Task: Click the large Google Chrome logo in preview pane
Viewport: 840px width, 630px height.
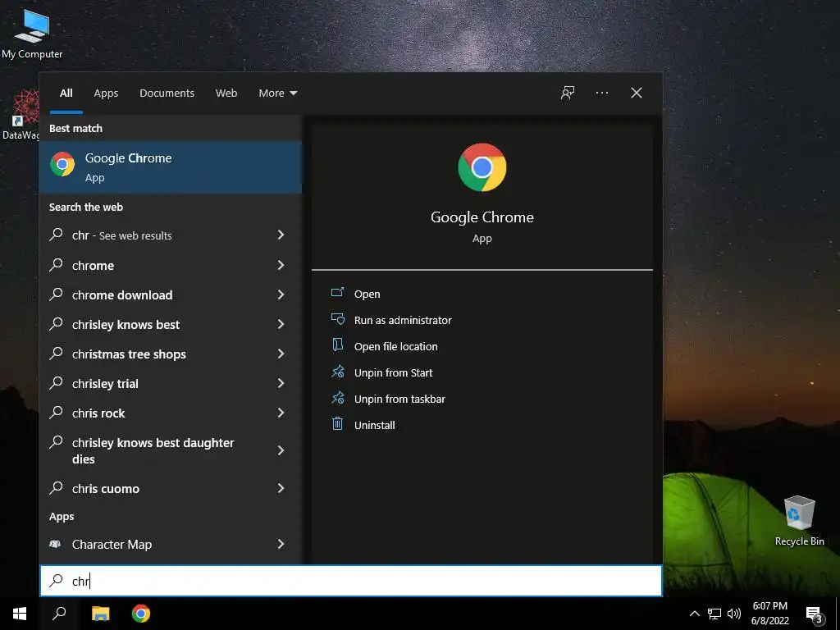Action: (x=482, y=167)
